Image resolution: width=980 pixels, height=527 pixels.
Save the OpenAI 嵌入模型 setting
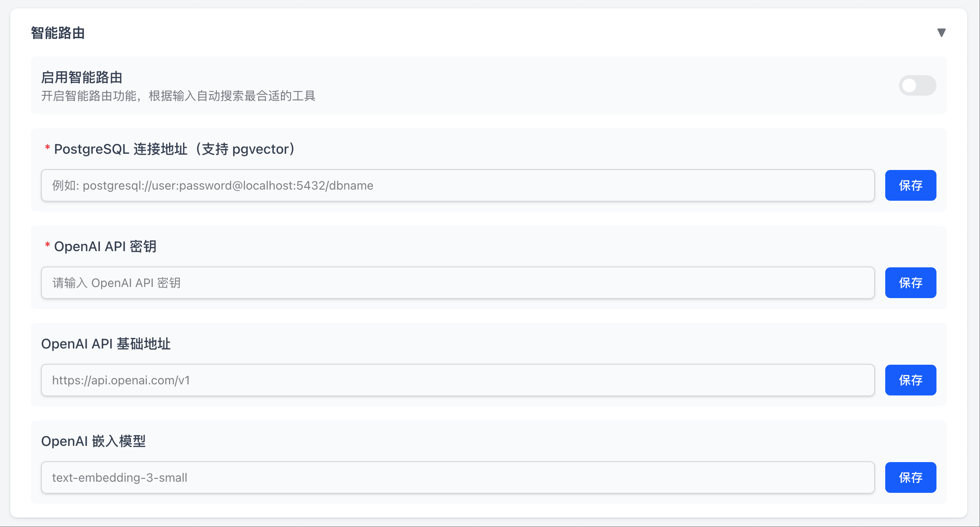pos(910,477)
